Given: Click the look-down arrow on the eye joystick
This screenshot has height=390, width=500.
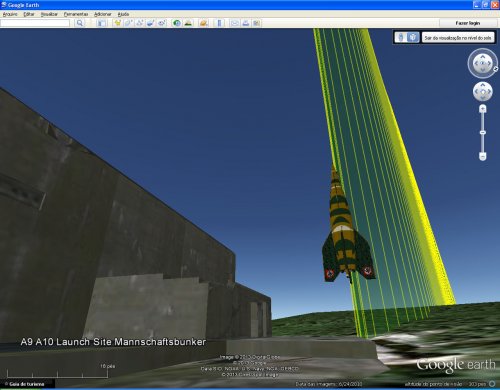Looking at the screenshot, I should pyautogui.click(x=482, y=70).
